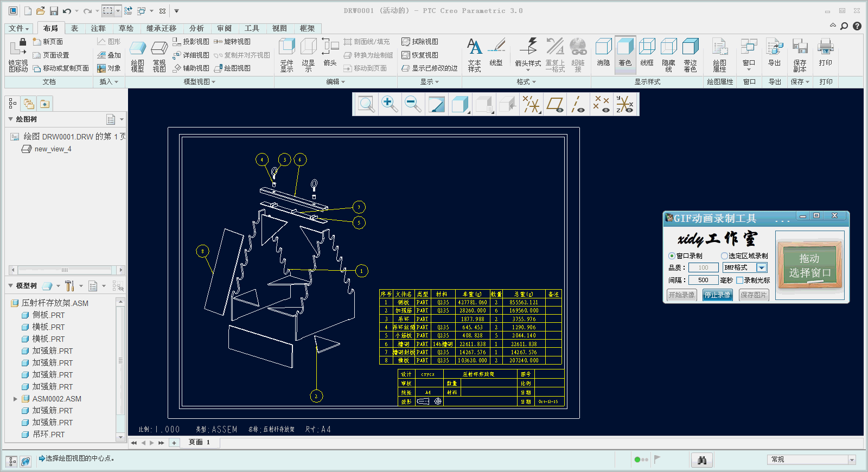Click the 保存副本 (save a copy) icon

pyautogui.click(x=800, y=55)
